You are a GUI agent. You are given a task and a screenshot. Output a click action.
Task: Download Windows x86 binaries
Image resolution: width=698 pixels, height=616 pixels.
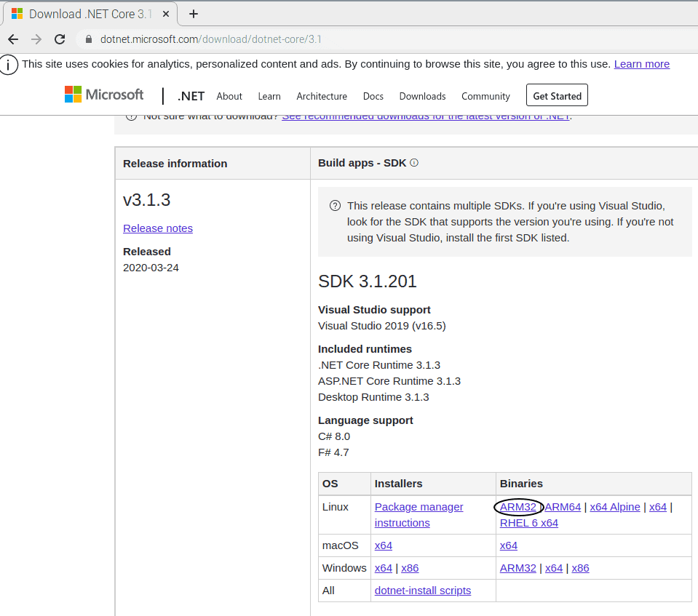coord(580,569)
